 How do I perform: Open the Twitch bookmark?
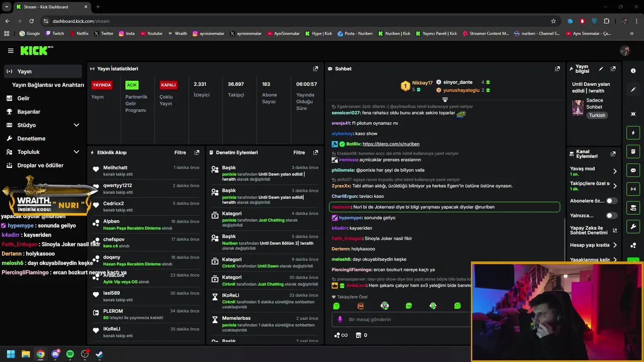55,34
